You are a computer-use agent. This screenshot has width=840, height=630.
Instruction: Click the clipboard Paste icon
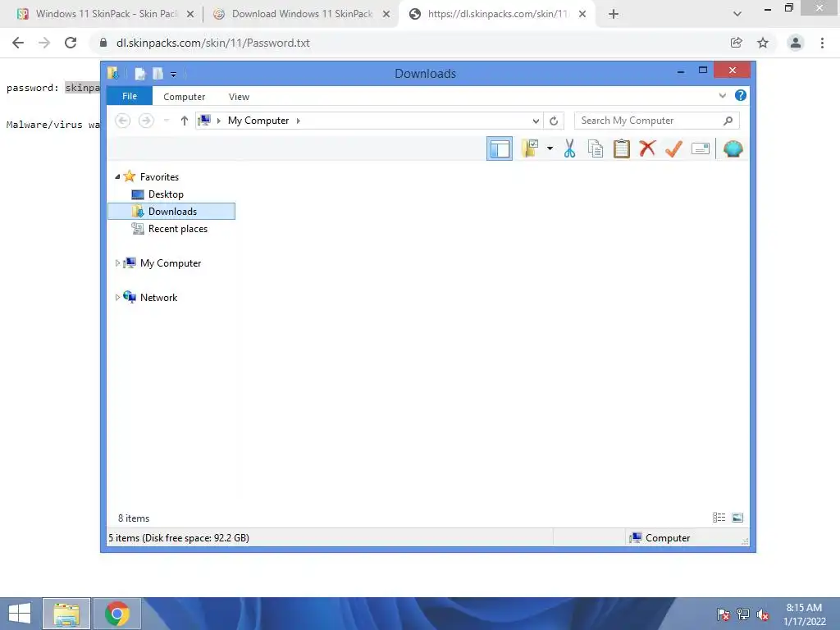pos(622,148)
